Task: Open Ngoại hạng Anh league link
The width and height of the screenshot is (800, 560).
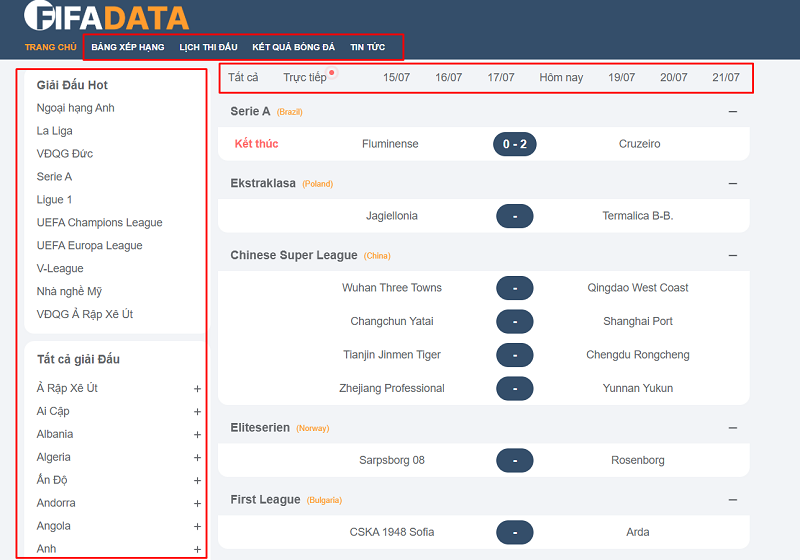Action: [x=76, y=108]
